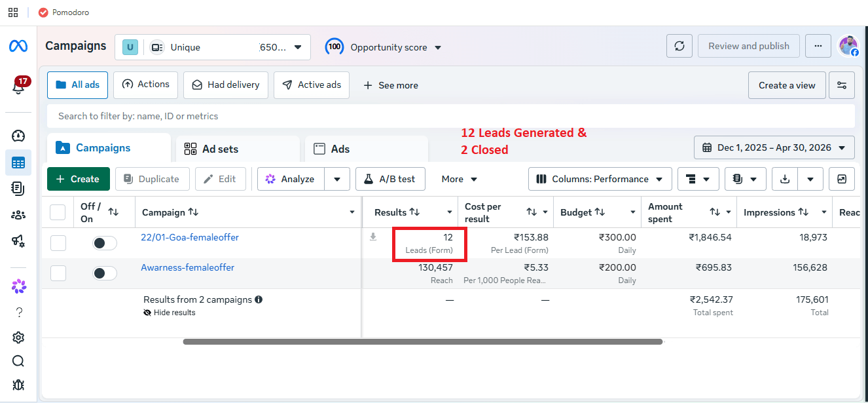Open the filter sliders icon beside Create a view
Screen dimensions: 868x403
click(x=842, y=85)
